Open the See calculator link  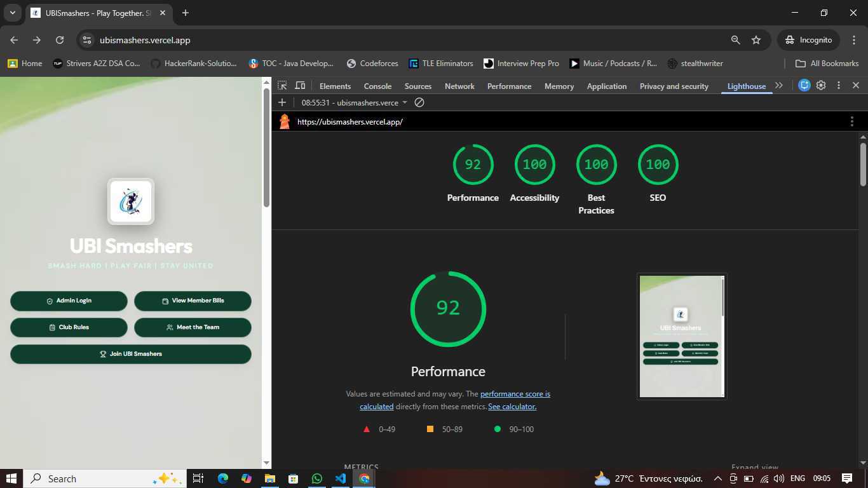click(512, 407)
